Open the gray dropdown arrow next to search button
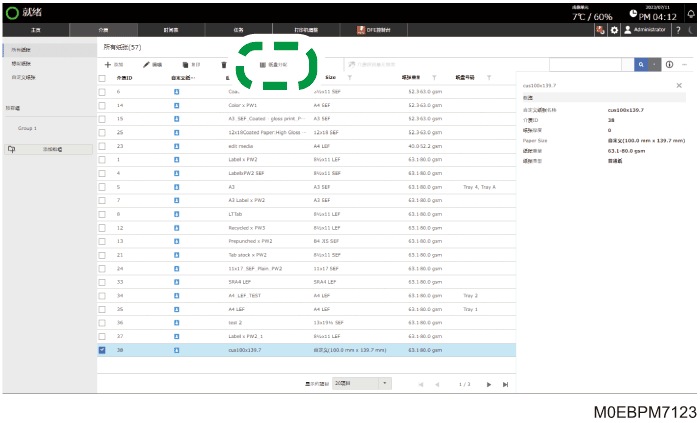 coord(654,65)
